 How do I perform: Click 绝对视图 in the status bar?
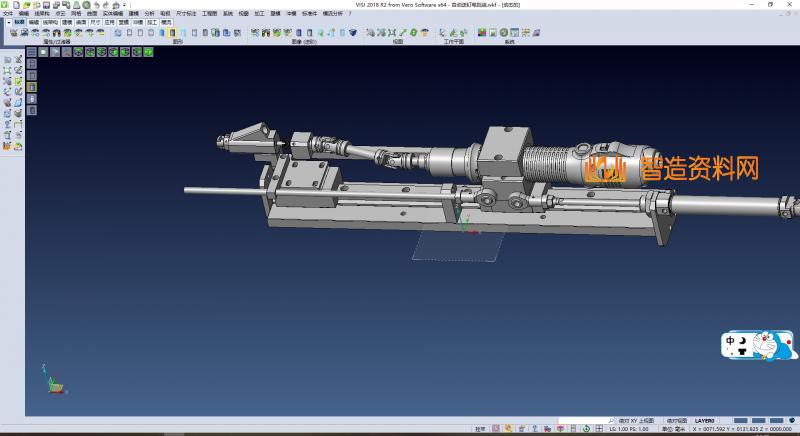click(x=677, y=421)
